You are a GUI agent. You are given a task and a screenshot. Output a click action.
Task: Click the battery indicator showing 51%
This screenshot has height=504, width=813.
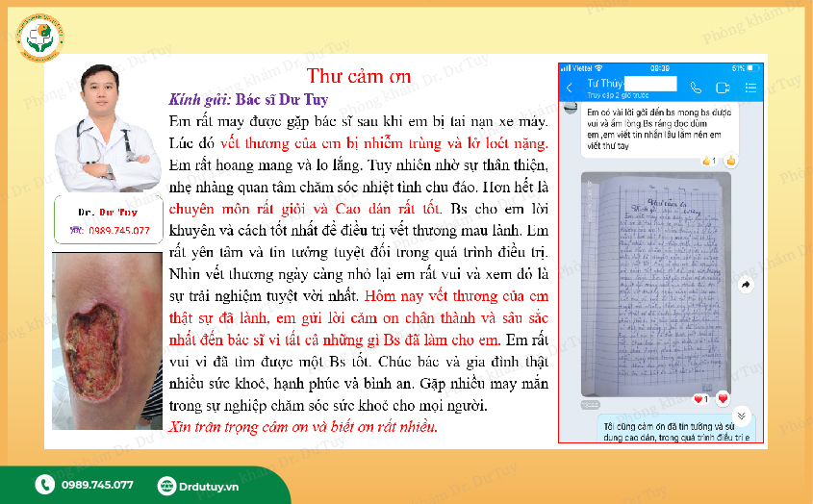(x=746, y=68)
